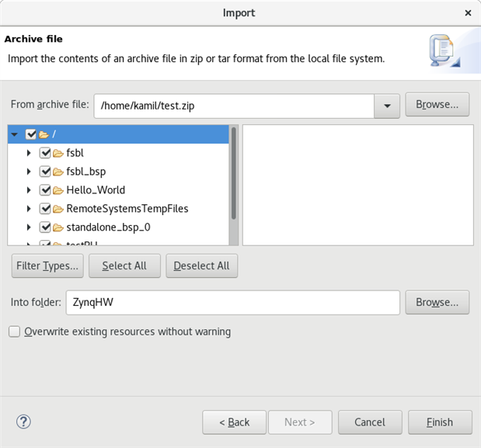This screenshot has width=481, height=448.
Task: Click the Filter Types button
Action: point(47,266)
